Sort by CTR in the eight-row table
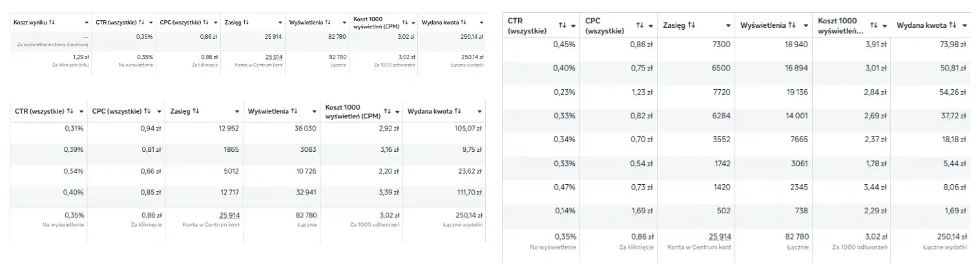Viewport: 980px width, 276px height. click(x=562, y=25)
